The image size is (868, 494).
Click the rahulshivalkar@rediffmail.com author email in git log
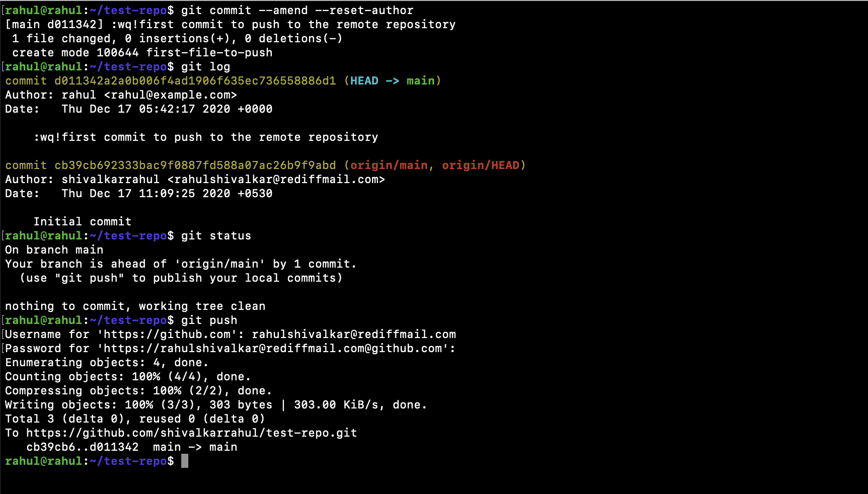(276, 179)
